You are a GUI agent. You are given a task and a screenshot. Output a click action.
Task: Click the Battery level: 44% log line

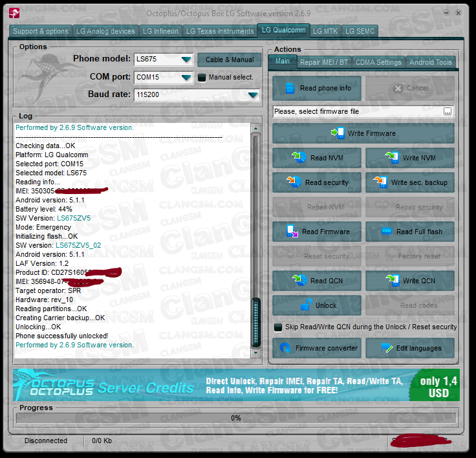(x=44, y=209)
